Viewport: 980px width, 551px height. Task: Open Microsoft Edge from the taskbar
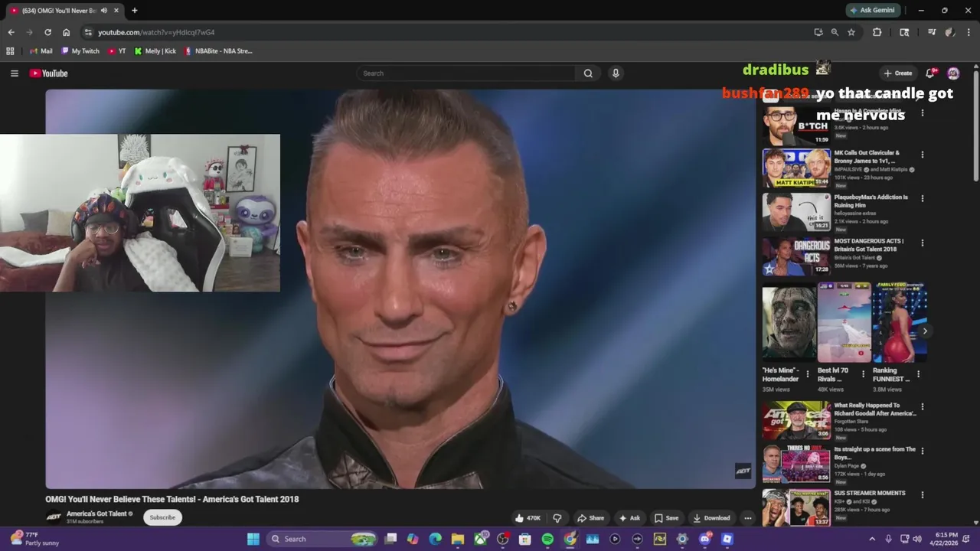[x=436, y=539]
